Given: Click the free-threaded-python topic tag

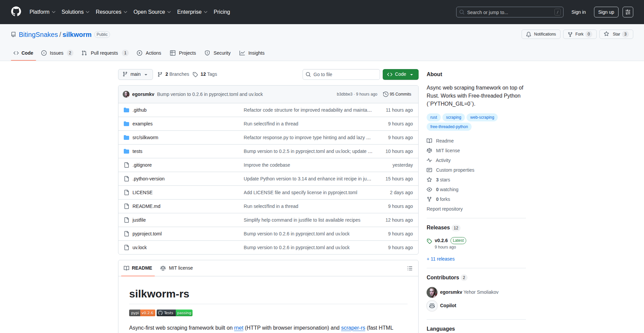Looking at the screenshot, I should tap(449, 127).
